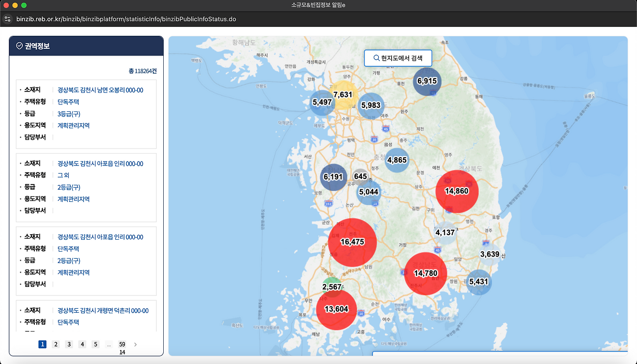
Task: Click the 16,475 red cluster circle
Action: 352,242
